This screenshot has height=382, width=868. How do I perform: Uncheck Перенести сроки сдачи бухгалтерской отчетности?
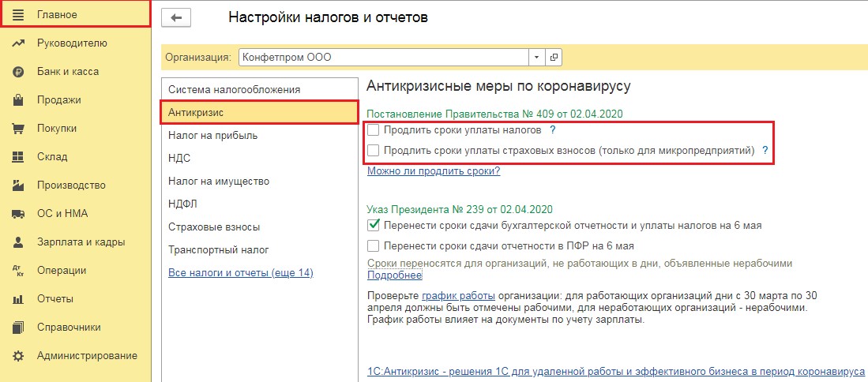point(374,226)
